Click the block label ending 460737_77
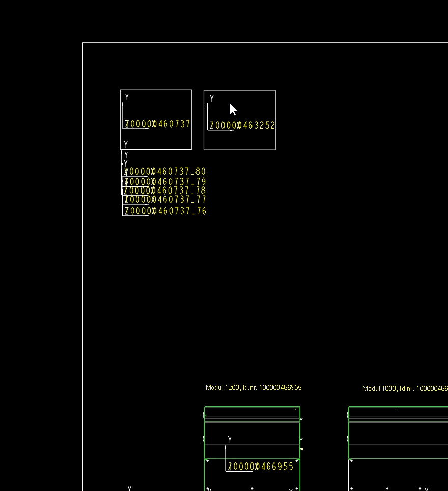Screen dimensions: 448x491 coord(165,199)
